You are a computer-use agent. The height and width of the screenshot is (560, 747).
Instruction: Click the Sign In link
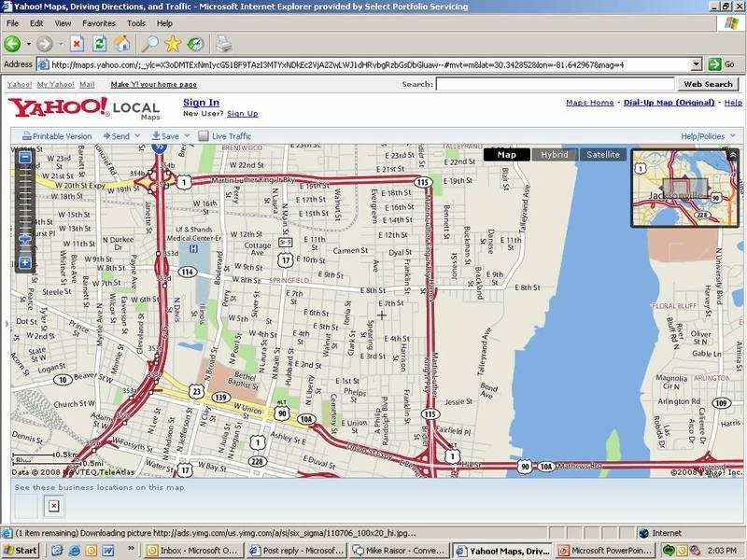coord(201,103)
